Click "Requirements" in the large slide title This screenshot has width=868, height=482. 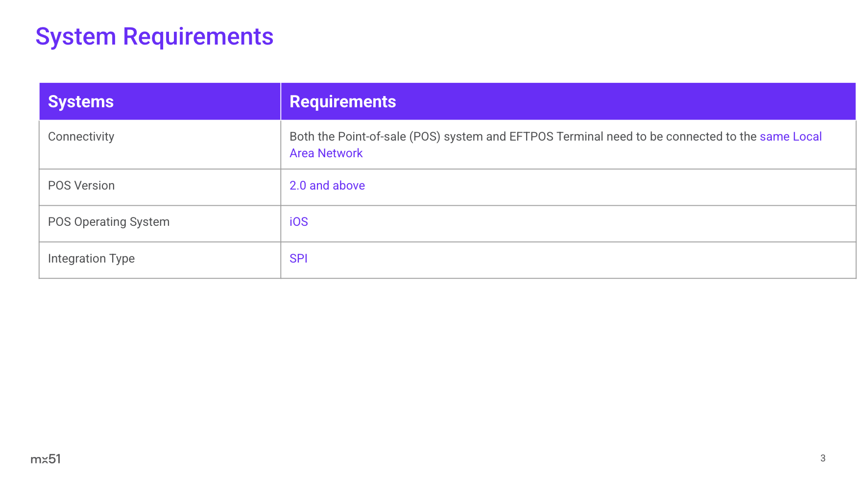coord(198,37)
